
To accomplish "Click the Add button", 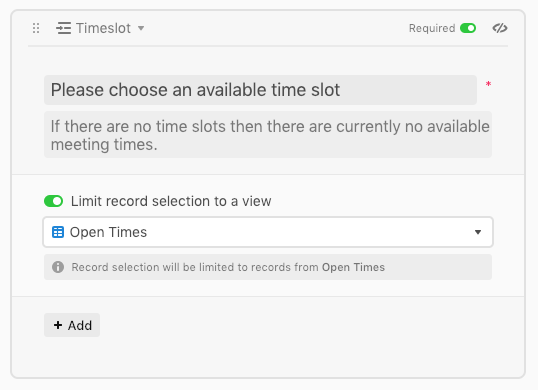I will click(72, 325).
